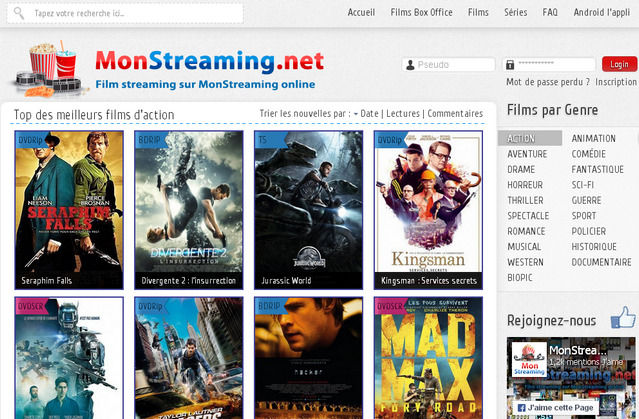This screenshot has width=639, height=419.
Task: Select the ROMANCE genre
Action: (x=526, y=232)
